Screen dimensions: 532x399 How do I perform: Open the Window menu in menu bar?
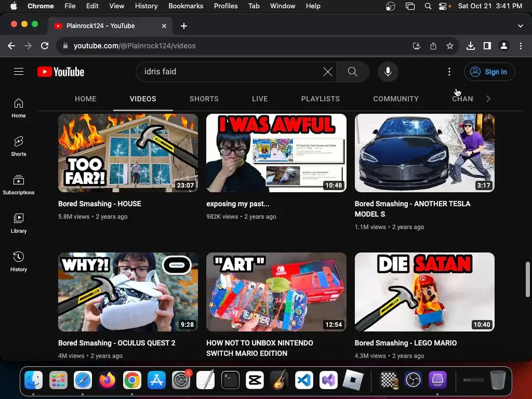(283, 6)
